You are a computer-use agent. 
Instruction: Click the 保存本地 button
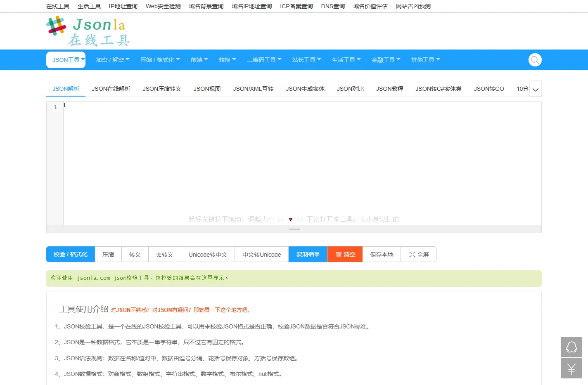[x=382, y=254]
